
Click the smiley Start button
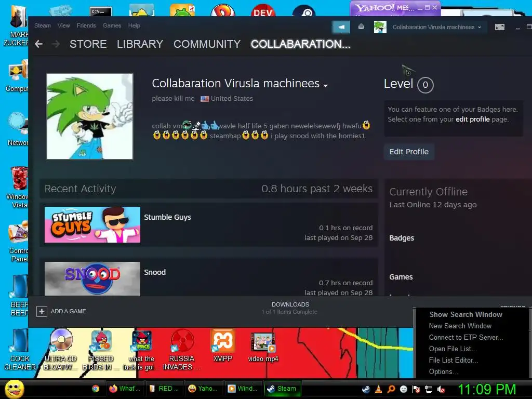pos(14,389)
